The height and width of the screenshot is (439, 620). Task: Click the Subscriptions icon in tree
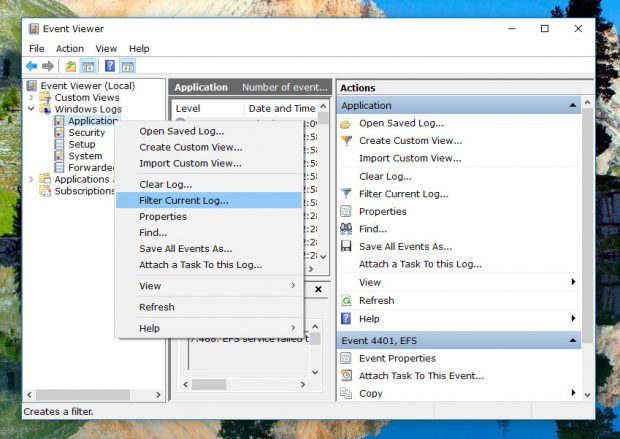[x=45, y=191]
